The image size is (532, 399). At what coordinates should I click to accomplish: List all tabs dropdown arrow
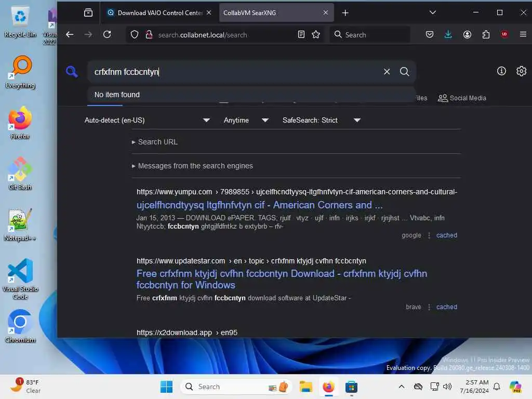433,13
